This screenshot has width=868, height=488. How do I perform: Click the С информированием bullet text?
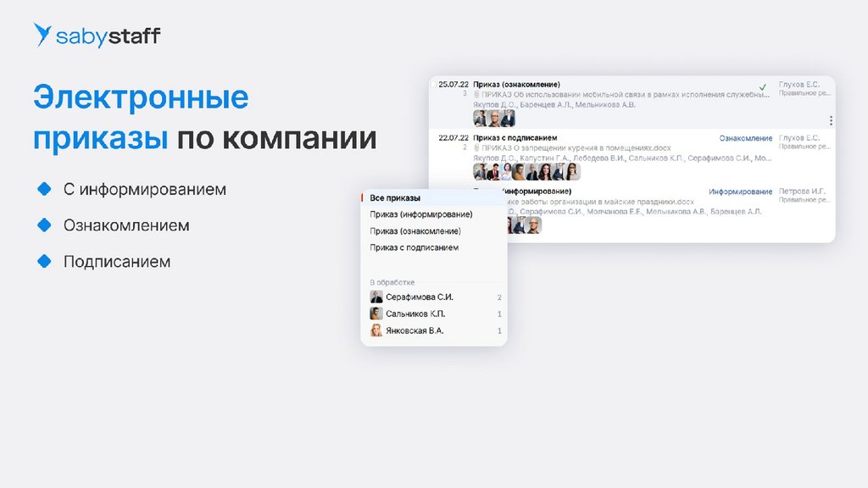point(144,189)
